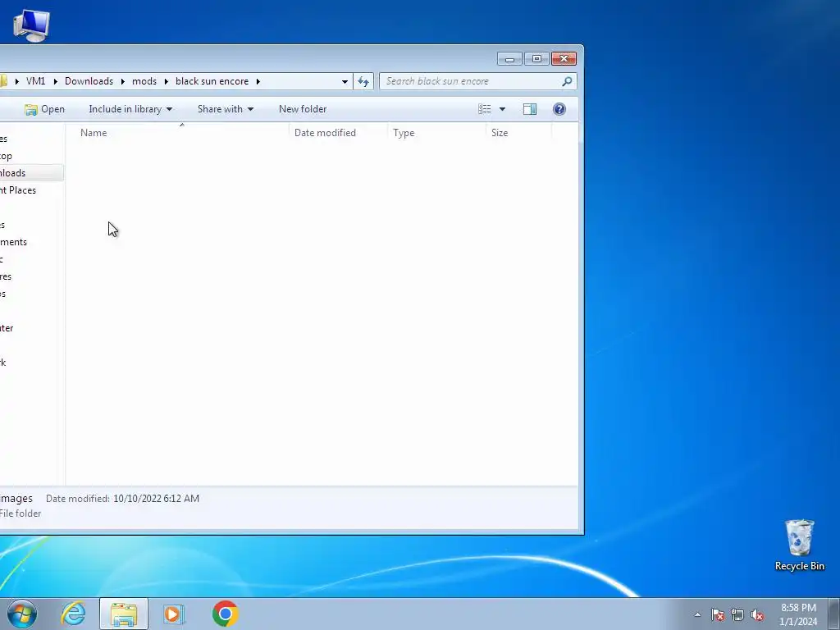Sort by the Size column header
The width and height of the screenshot is (840, 630).
click(518, 133)
